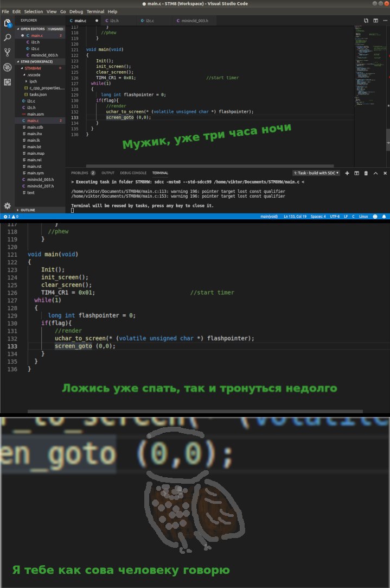
Task: Switch to the minincld_003.h editor tab
Action: pyautogui.click(x=194, y=21)
